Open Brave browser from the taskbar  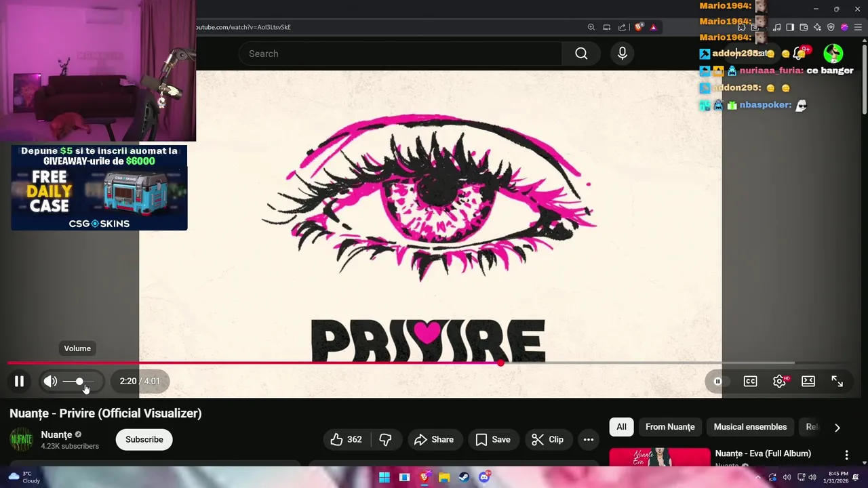(x=425, y=477)
